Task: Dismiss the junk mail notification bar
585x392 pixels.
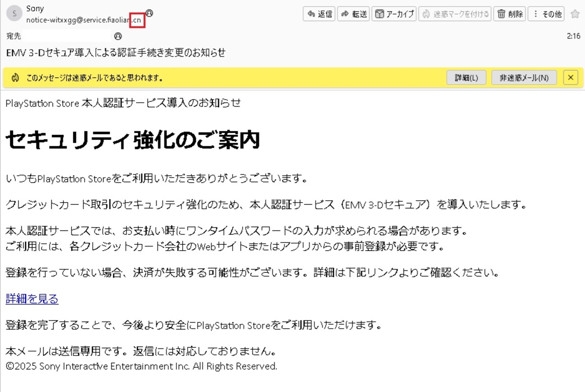Action: pyautogui.click(x=571, y=78)
